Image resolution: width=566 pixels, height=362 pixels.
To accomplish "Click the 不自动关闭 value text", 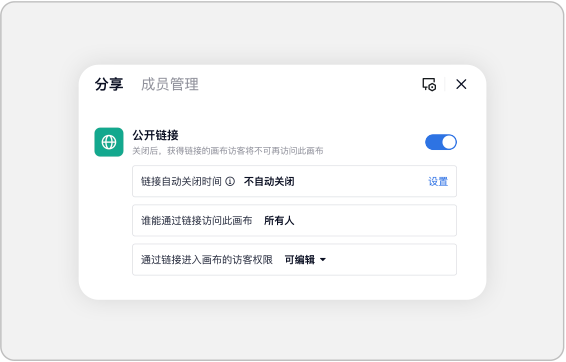I will (269, 182).
